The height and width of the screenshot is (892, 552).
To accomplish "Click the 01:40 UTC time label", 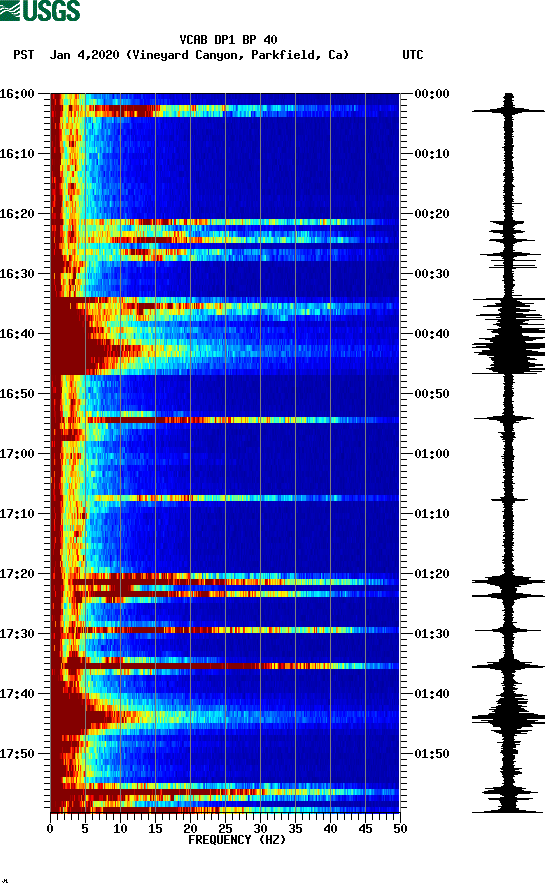I will click(x=432, y=693).
